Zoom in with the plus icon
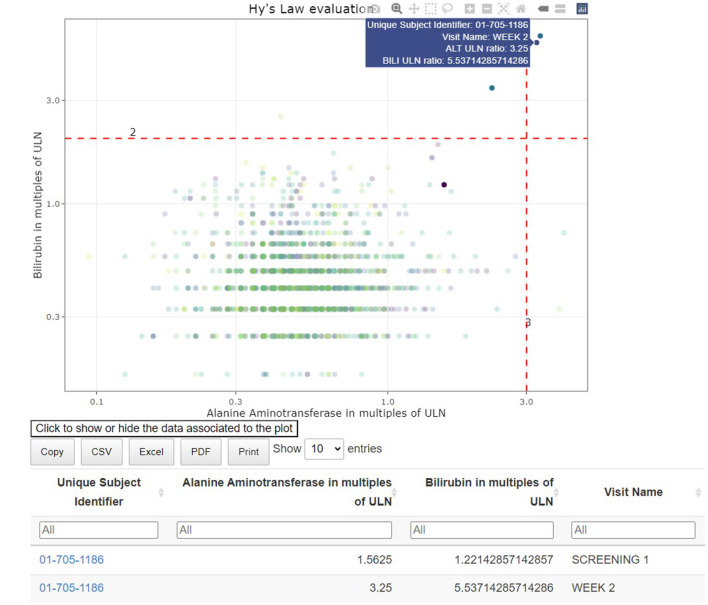Screen dimensions: 708x605 pos(470,9)
